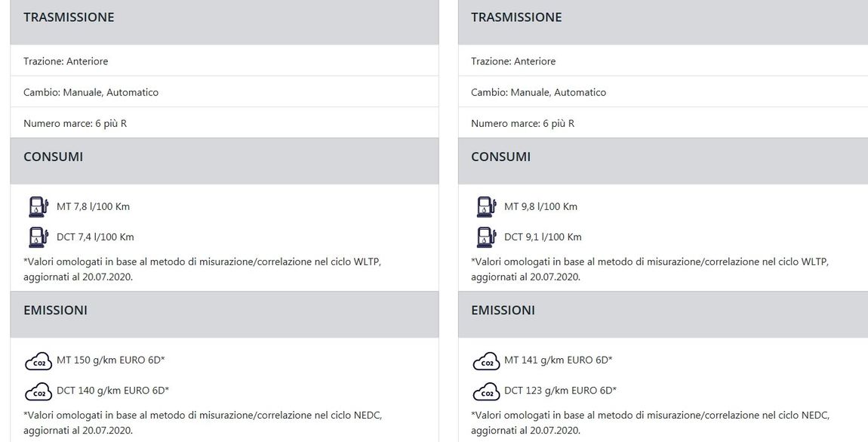Viewport: 868px width, 442px height.
Task: Click CO2 cloud icon beside MT 141 g/km
Action: point(487,361)
